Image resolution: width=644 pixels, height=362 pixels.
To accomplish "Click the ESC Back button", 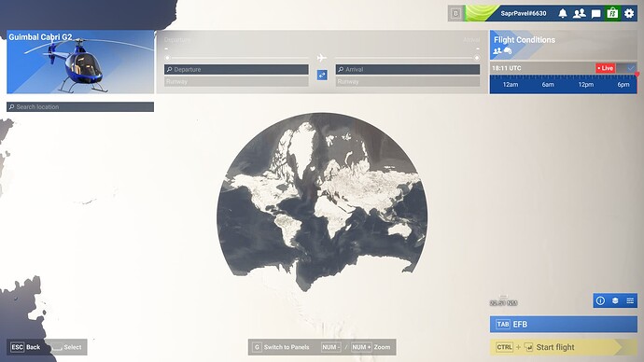I will [x=25, y=347].
